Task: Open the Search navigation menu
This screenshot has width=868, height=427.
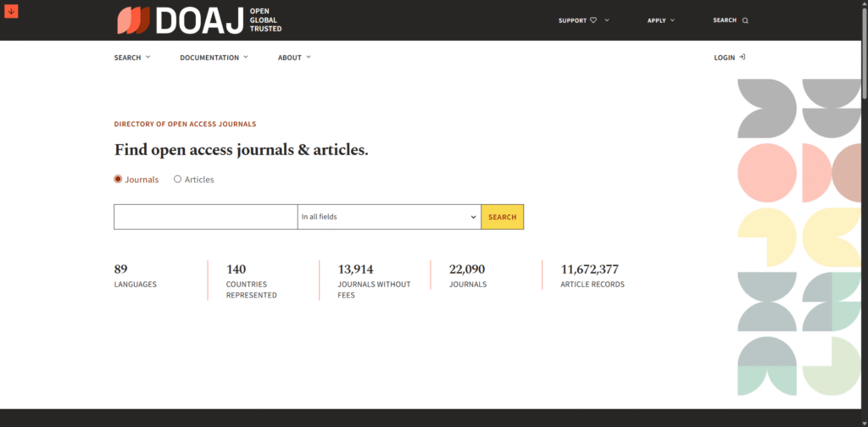Action: [x=132, y=58]
